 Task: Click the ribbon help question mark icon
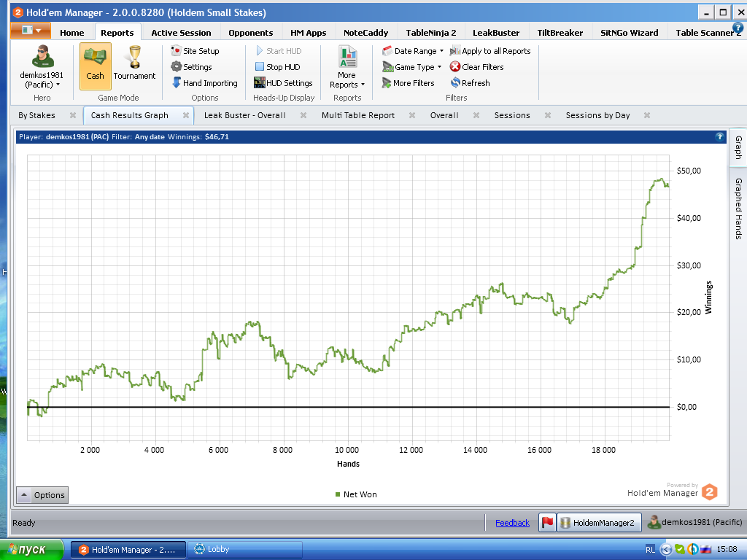738,28
